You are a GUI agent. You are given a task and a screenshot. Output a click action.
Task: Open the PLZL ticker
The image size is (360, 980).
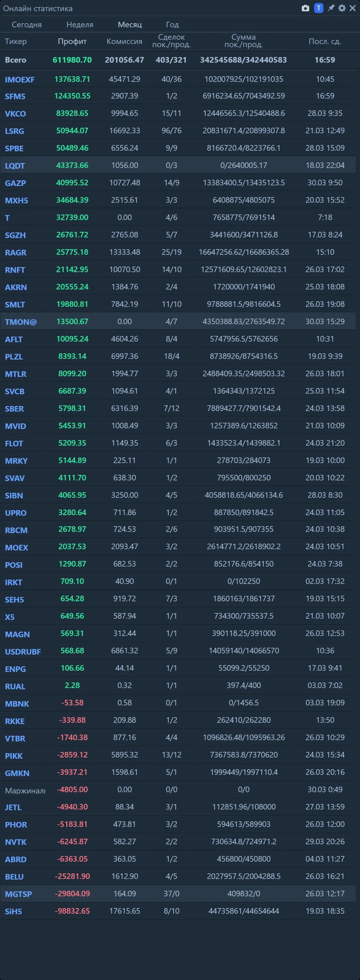coord(14,357)
